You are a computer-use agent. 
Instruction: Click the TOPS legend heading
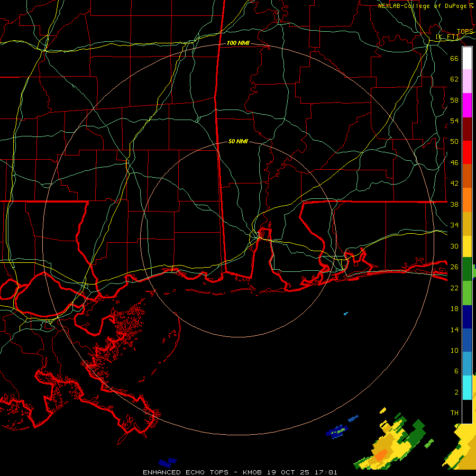465,32
